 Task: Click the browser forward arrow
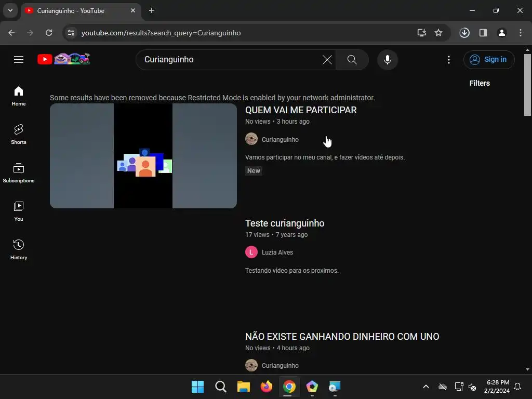[x=30, y=33]
